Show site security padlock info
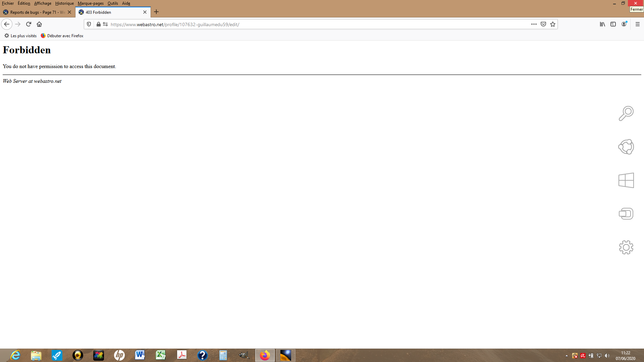The height and width of the screenshot is (362, 644). [x=99, y=24]
